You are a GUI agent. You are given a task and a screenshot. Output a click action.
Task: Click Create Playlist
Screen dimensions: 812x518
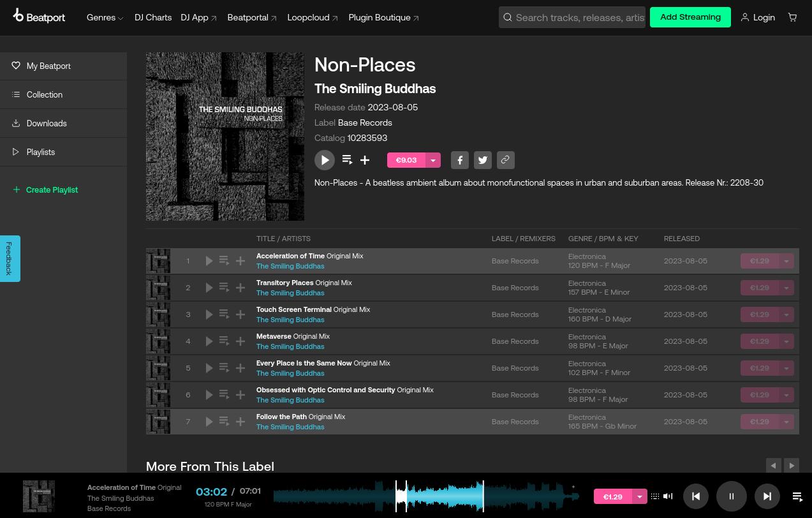pyautogui.click(x=45, y=189)
